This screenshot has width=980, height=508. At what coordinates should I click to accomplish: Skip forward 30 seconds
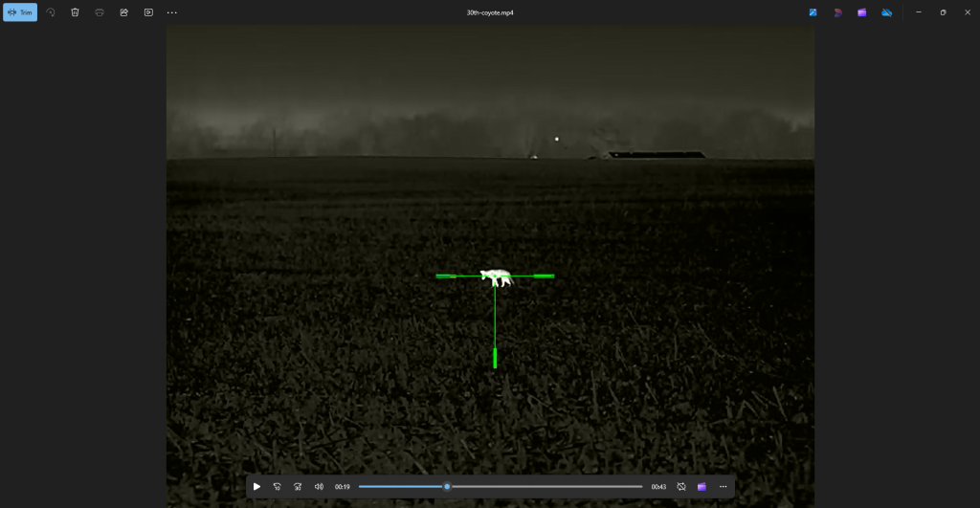(x=298, y=487)
